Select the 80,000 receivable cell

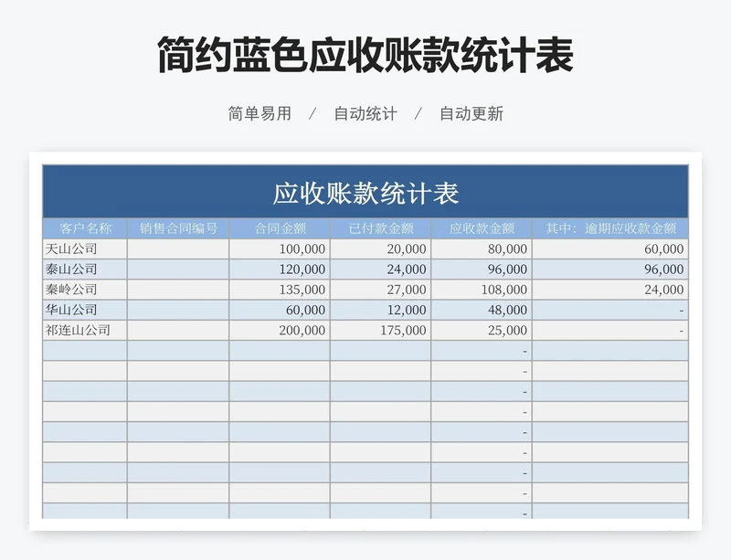(482, 249)
